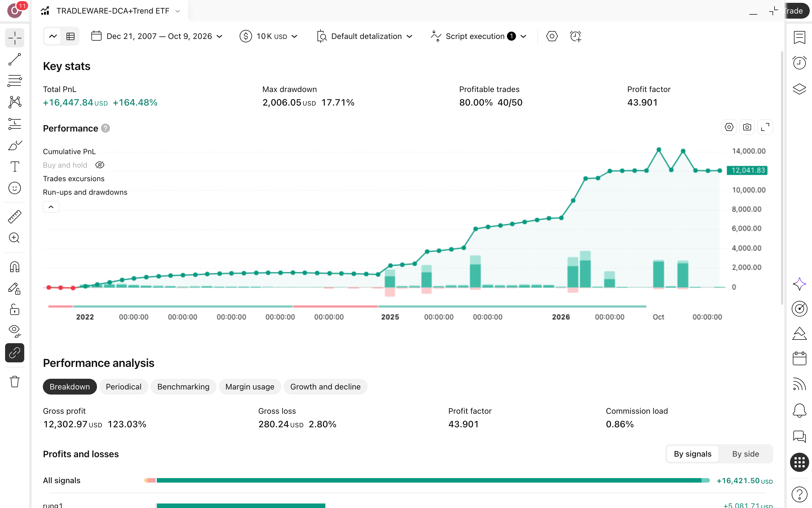The width and height of the screenshot is (812, 508).
Task: Open the Margin usage tab
Action: (250, 387)
